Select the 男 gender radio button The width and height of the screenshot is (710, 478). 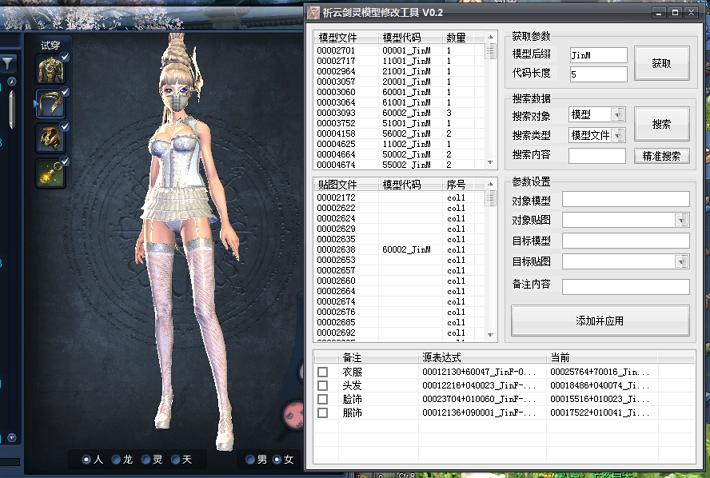pyautogui.click(x=250, y=460)
